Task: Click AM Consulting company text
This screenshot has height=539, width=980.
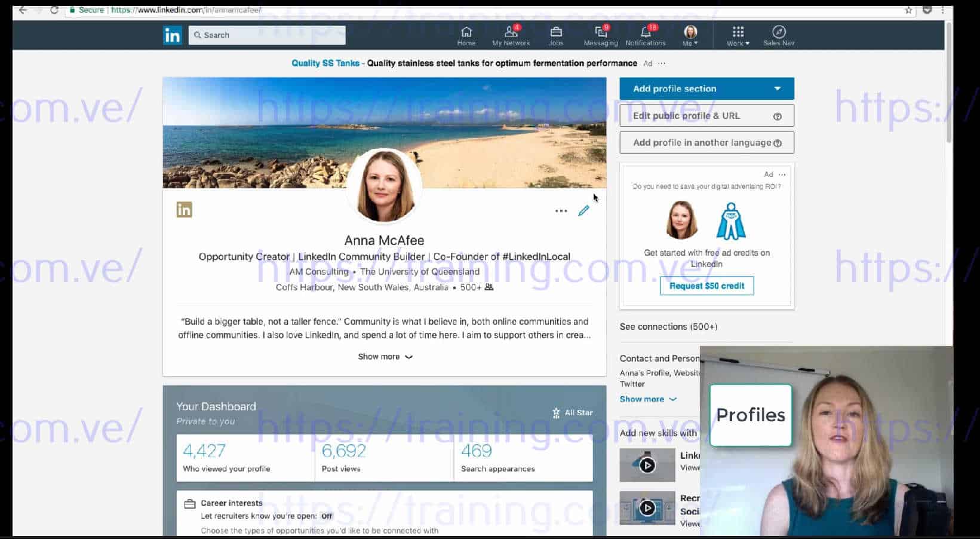Action: (319, 272)
